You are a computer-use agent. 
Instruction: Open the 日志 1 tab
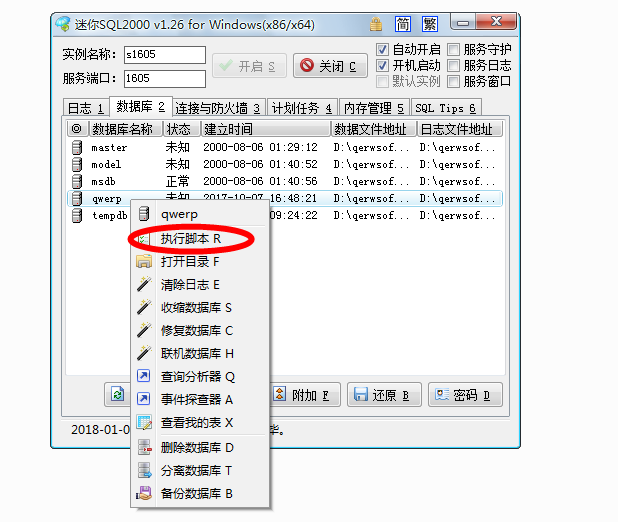(x=86, y=108)
